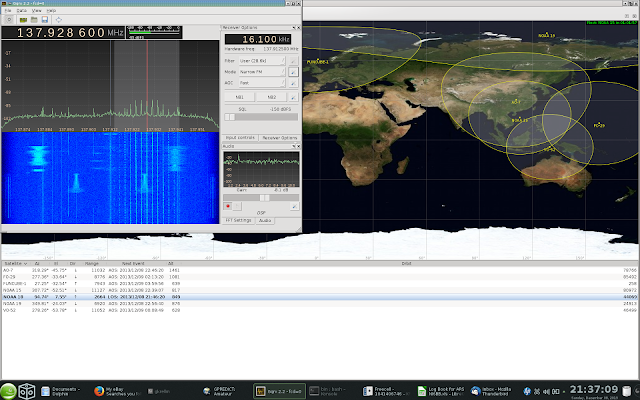Click the Gqrx power DSP start button

[8, 19]
